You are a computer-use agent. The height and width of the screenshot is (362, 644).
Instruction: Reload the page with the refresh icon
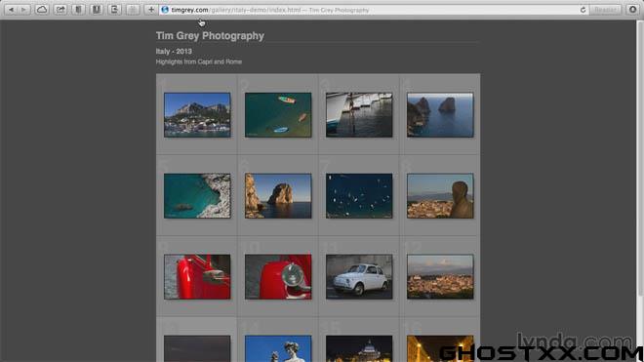pos(583,10)
